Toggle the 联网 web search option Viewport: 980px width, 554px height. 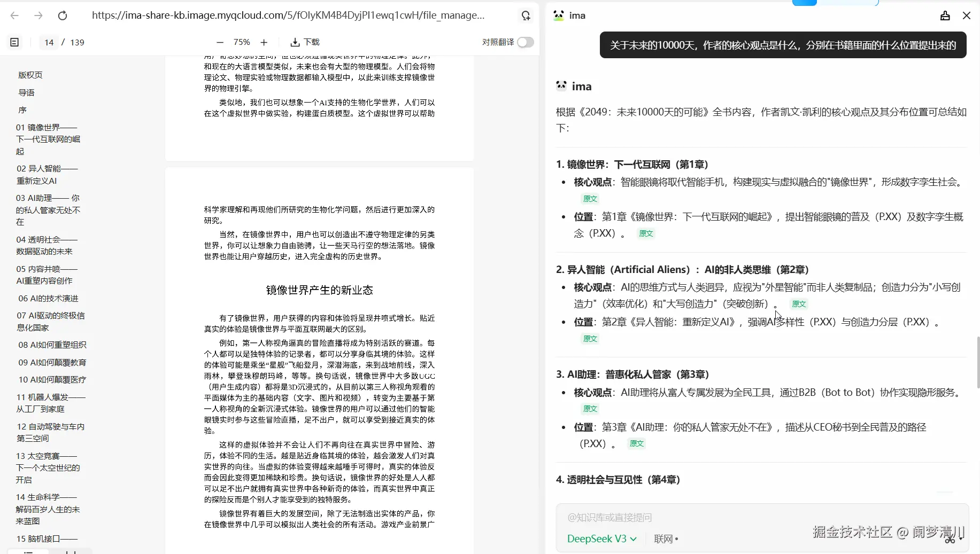point(666,539)
